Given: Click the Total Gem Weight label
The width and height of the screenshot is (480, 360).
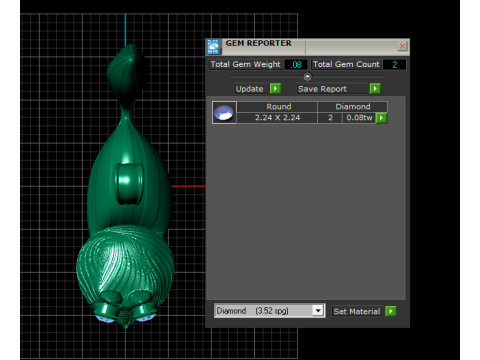Looking at the screenshot, I should pyautogui.click(x=246, y=64).
